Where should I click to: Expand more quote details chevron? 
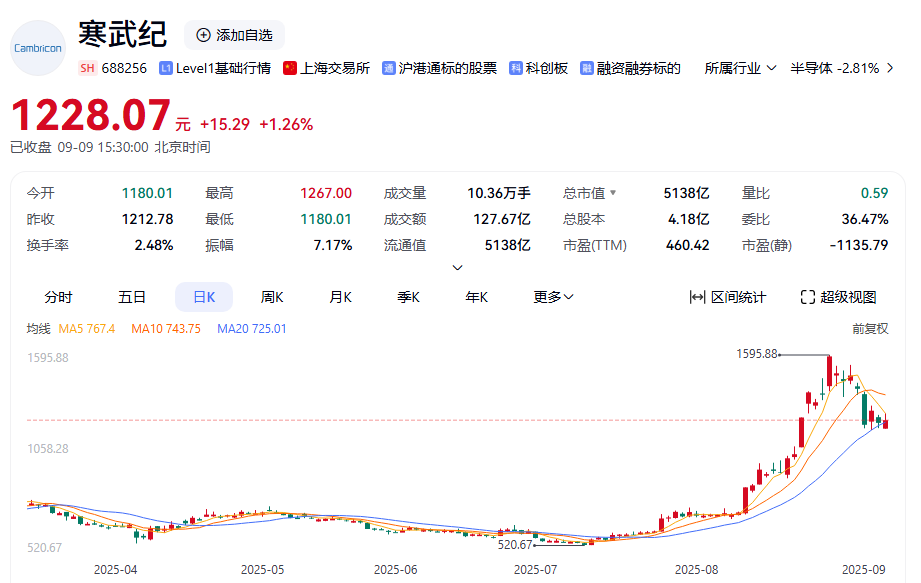coord(458,268)
